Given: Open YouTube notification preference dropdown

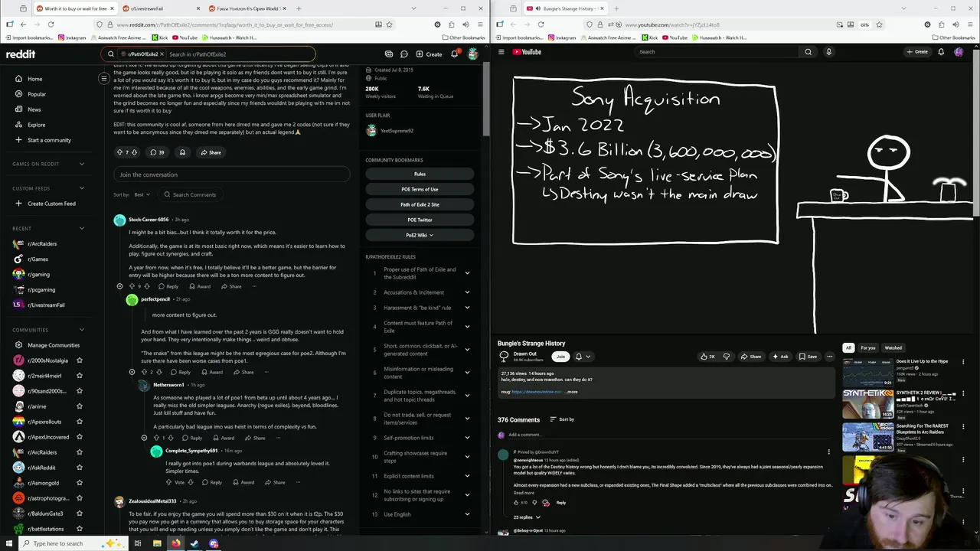Looking at the screenshot, I should coord(583,357).
